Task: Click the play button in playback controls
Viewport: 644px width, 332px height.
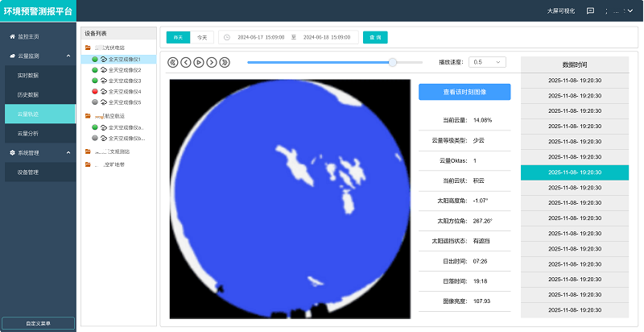Action: 199,62
